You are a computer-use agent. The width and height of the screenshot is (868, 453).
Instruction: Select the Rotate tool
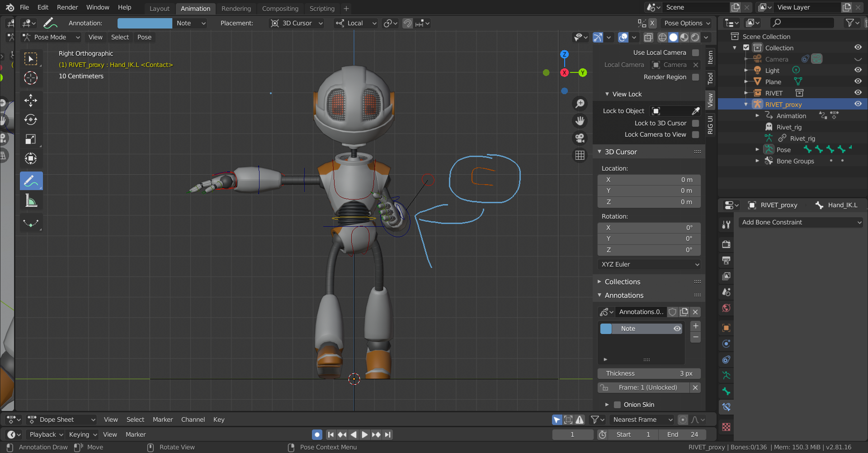pyautogui.click(x=31, y=119)
